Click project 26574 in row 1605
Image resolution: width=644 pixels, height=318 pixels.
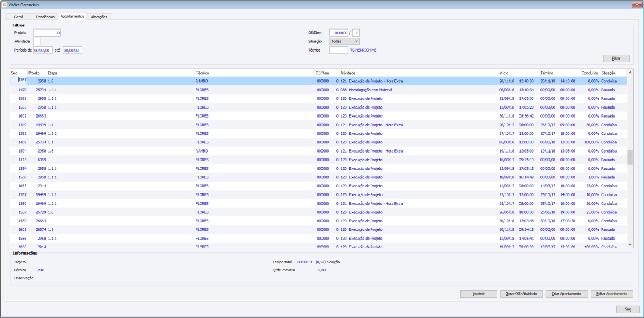click(41, 229)
